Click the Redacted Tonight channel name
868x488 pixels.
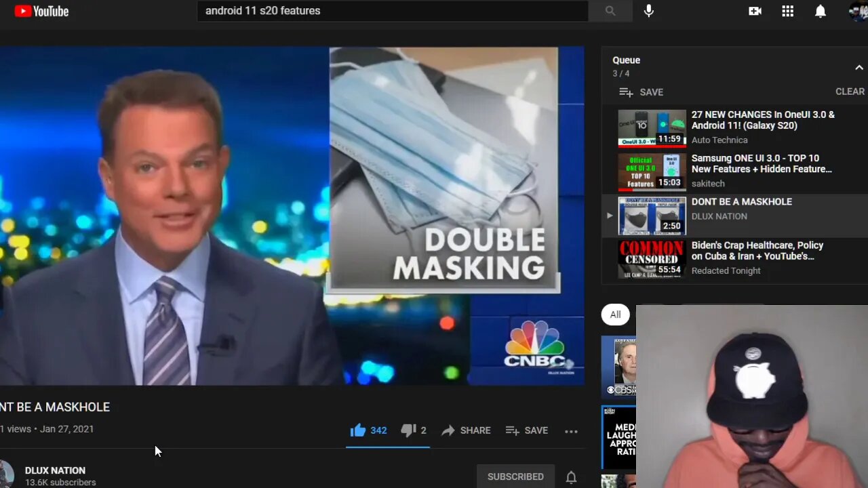point(726,270)
